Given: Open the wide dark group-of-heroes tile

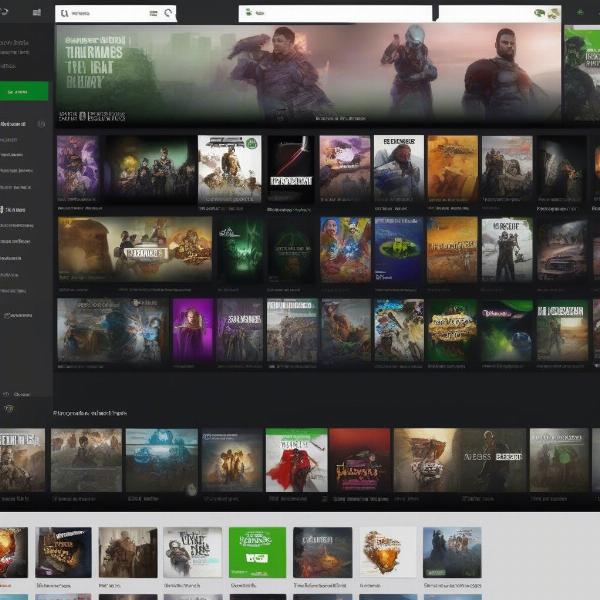Looking at the screenshot, I should (150, 169).
